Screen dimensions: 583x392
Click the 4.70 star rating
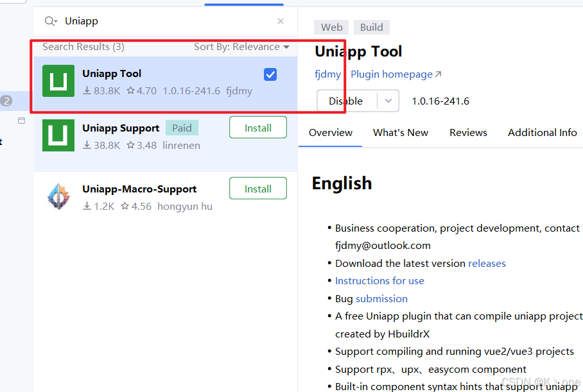tap(141, 91)
